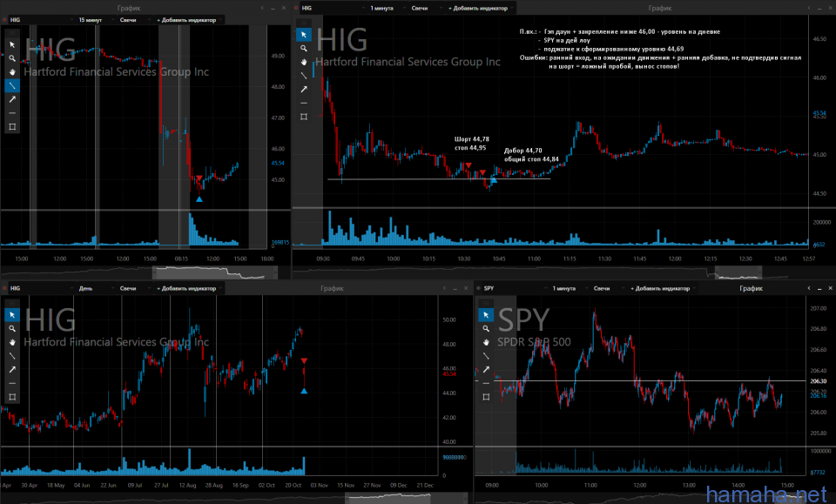Open the SPY ticker symbol dropdown
This screenshot has height=504, width=836.
coord(515,288)
